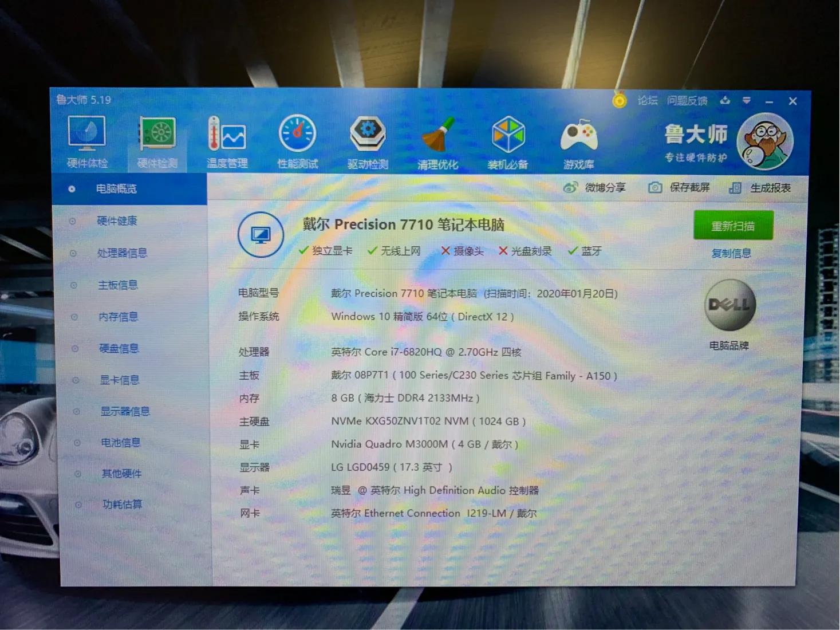The width and height of the screenshot is (840, 630).
Task: Click the round computer monitor icon
Action: point(261,235)
